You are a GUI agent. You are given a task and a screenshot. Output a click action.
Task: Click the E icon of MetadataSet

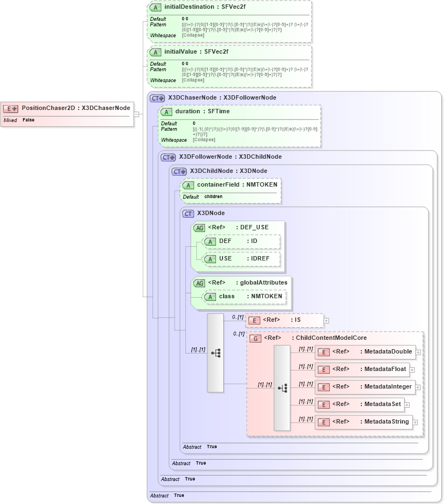point(324,405)
